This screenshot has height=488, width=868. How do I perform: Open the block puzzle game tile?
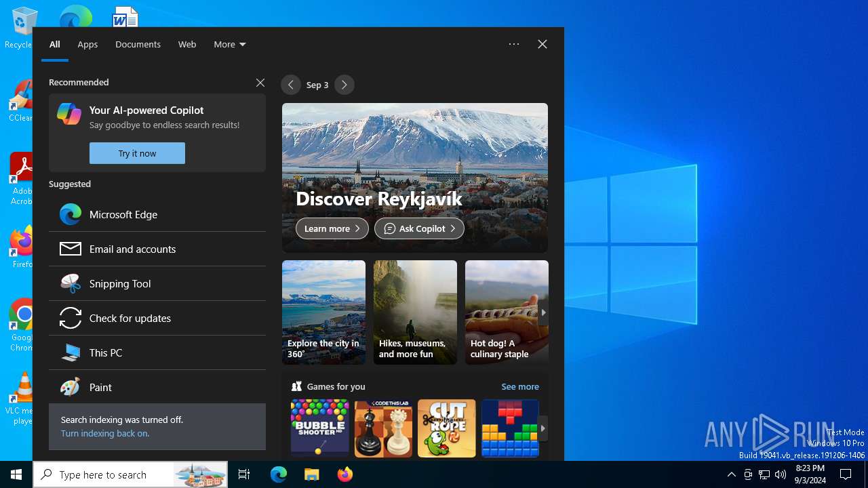pyautogui.click(x=510, y=428)
